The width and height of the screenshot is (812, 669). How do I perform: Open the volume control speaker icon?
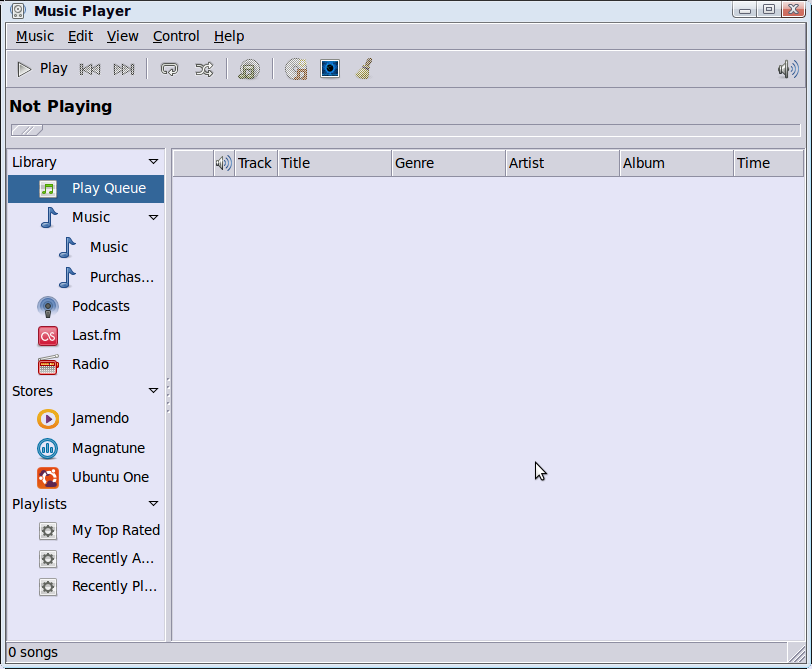click(788, 69)
